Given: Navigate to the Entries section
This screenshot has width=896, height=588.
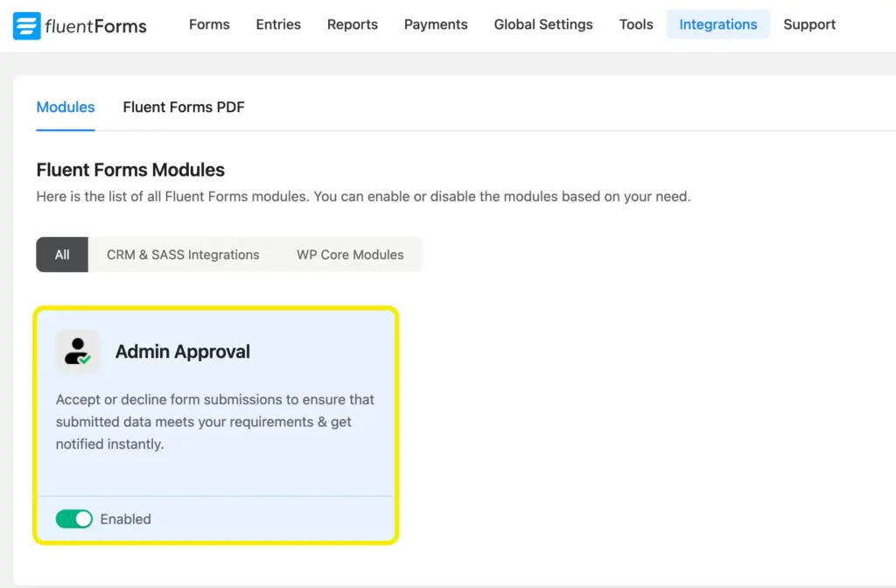Looking at the screenshot, I should click(277, 24).
